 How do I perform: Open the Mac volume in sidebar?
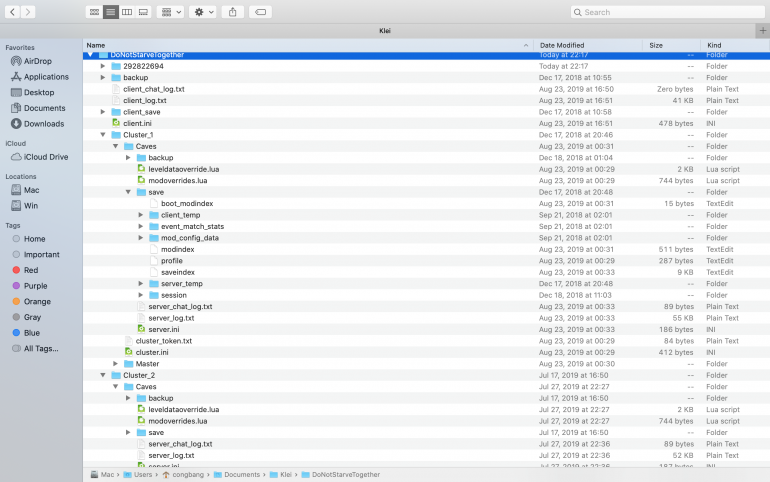[31, 190]
